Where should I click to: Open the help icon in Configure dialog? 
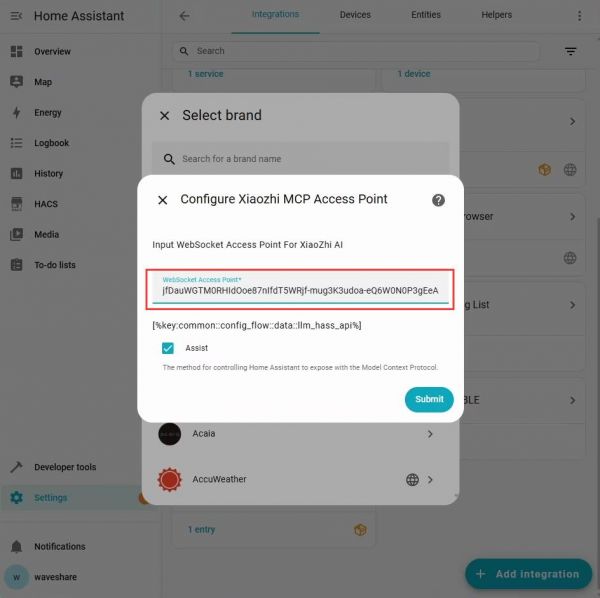coord(438,200)
